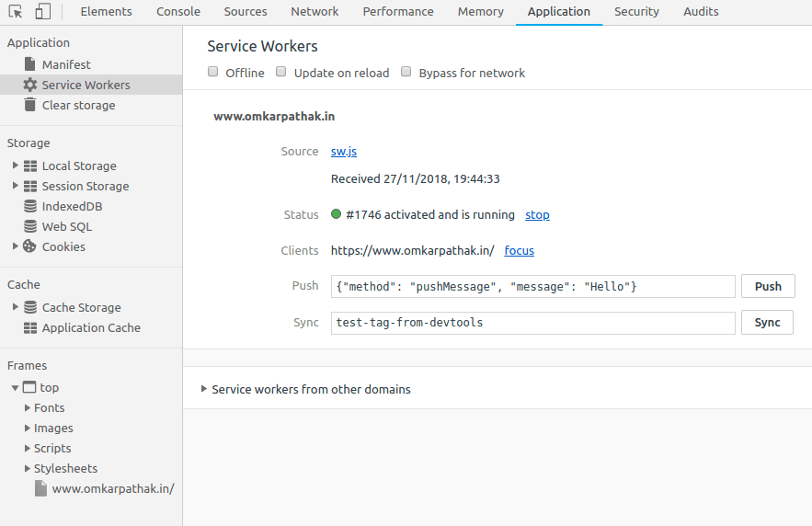This screenshot has height=526, width=812.
Task: Click the stop link for the service worker
Action: click(x=537, y=215)
